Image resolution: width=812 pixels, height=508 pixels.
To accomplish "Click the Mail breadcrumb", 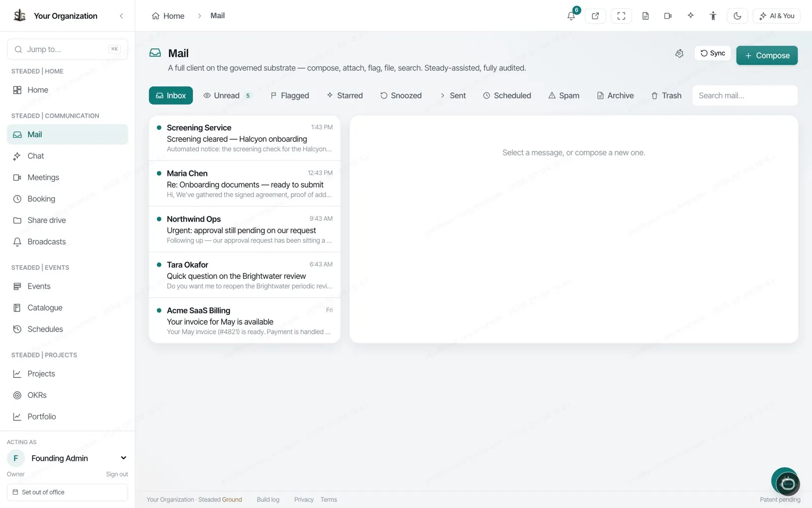I will coord(218,16).
